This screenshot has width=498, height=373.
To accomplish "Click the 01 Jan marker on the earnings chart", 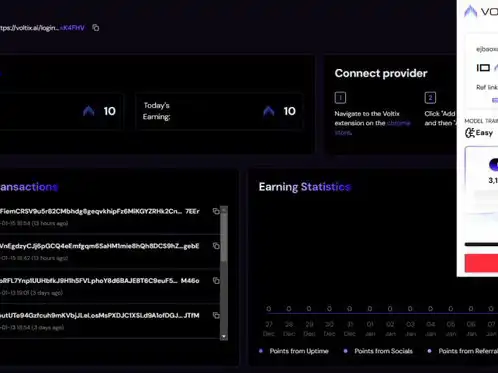I will tap(370, 329).
